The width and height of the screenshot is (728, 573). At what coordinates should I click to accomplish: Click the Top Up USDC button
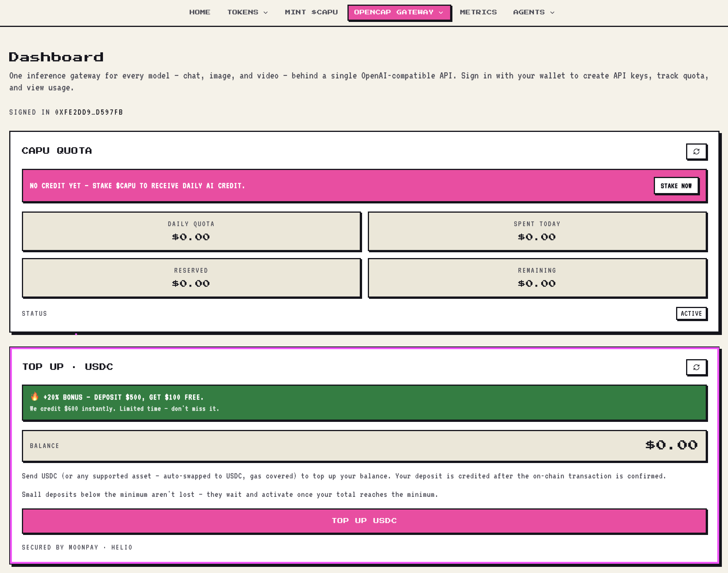pyautogui.click(x=364, y=521)
